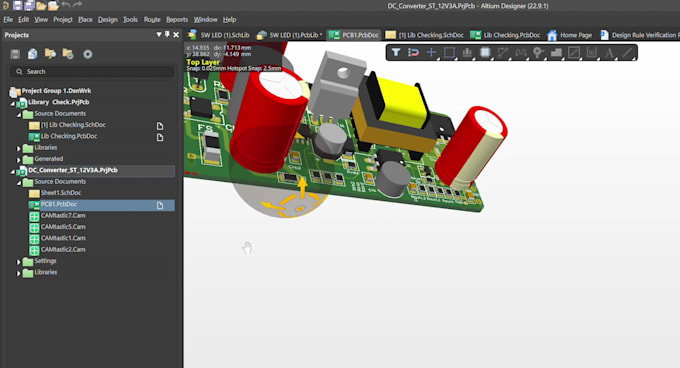
Task: Open the Align Objects tool
Action: pos(467,52)
